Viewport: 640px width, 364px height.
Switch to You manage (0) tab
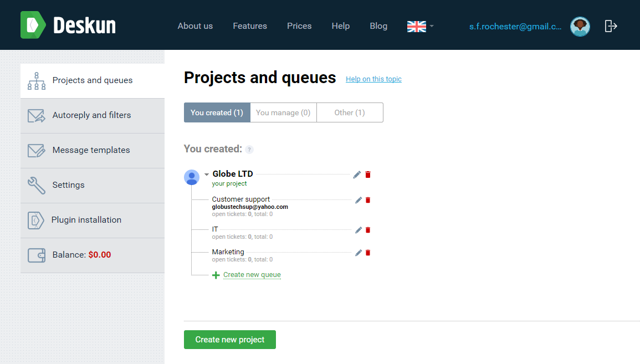tap(283, 112)
